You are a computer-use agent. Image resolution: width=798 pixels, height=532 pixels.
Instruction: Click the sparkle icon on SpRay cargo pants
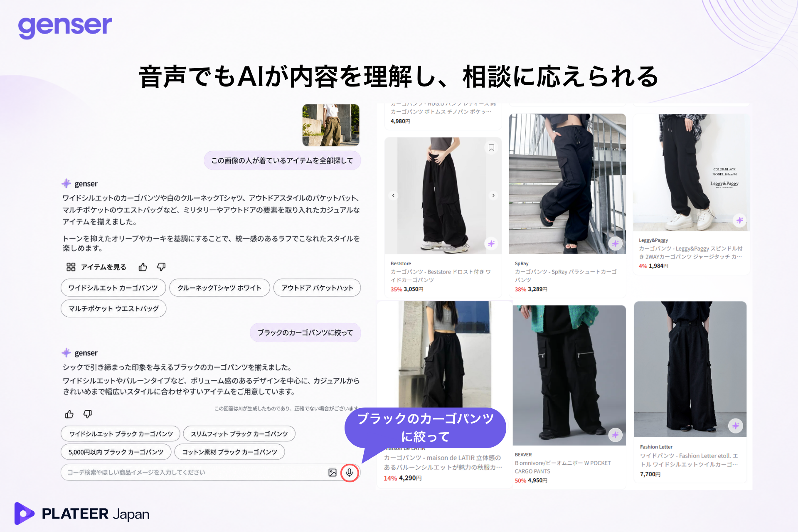[615, 244]
